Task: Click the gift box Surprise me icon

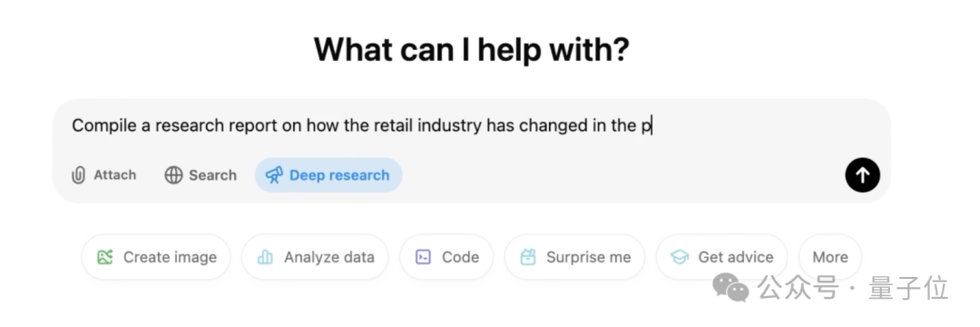Action: click(528, 257)
